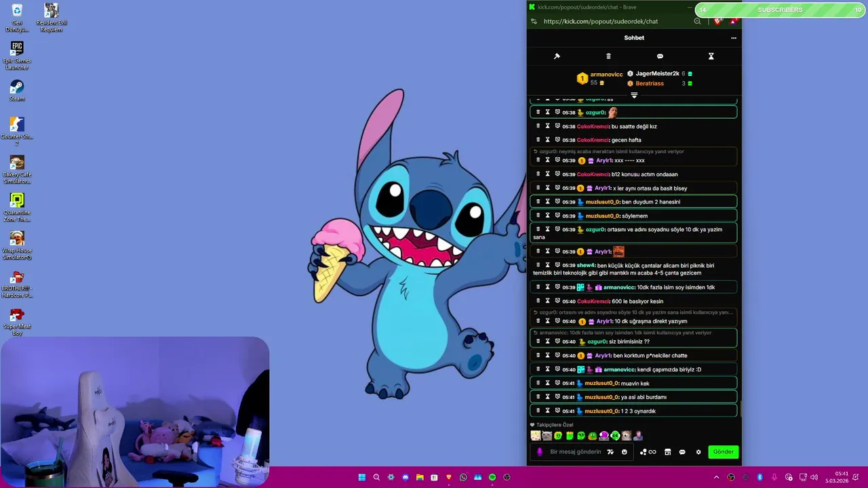Click username Arylr1 on 'ben korktum' message
Screen dimensions: 868x488
603,355
